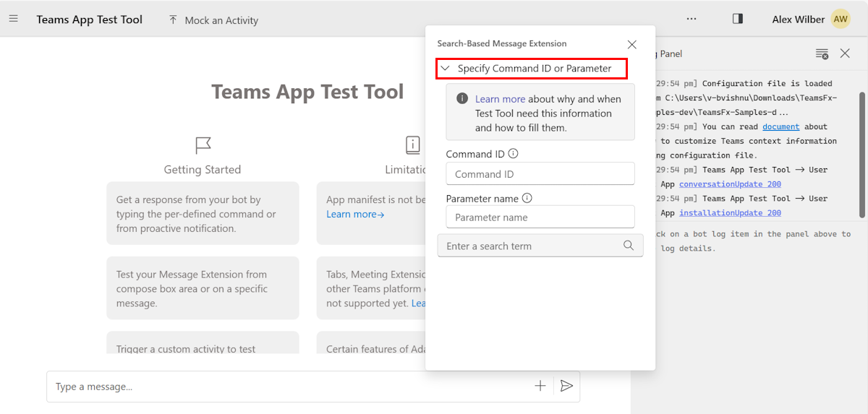Toggle the side panel layout icon
Screen dimensions: 868x414
738,19
